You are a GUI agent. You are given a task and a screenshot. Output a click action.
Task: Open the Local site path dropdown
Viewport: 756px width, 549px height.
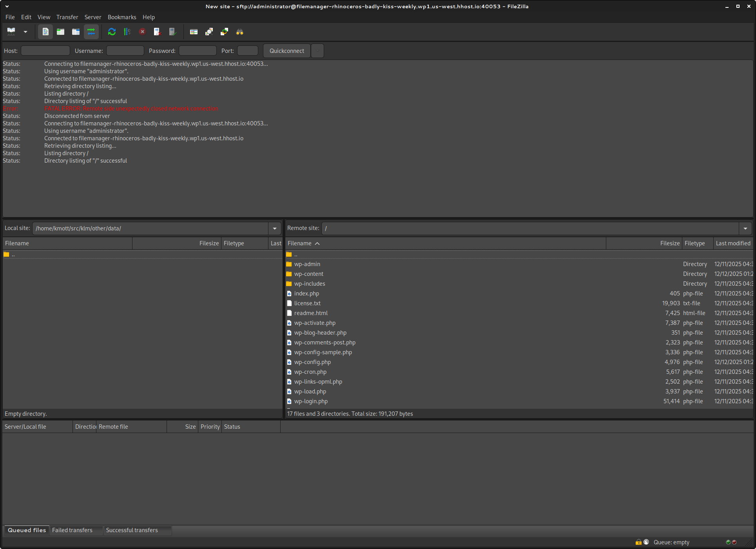[275, 228]
